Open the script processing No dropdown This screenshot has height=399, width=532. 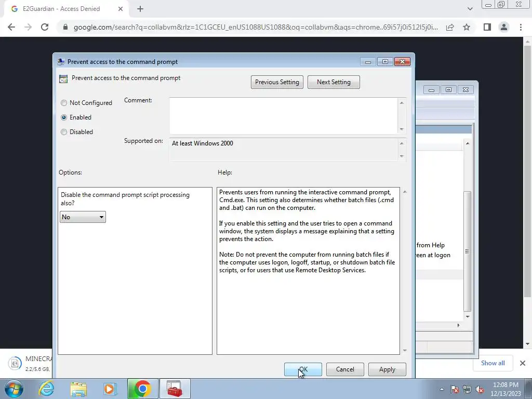point(83,217)
